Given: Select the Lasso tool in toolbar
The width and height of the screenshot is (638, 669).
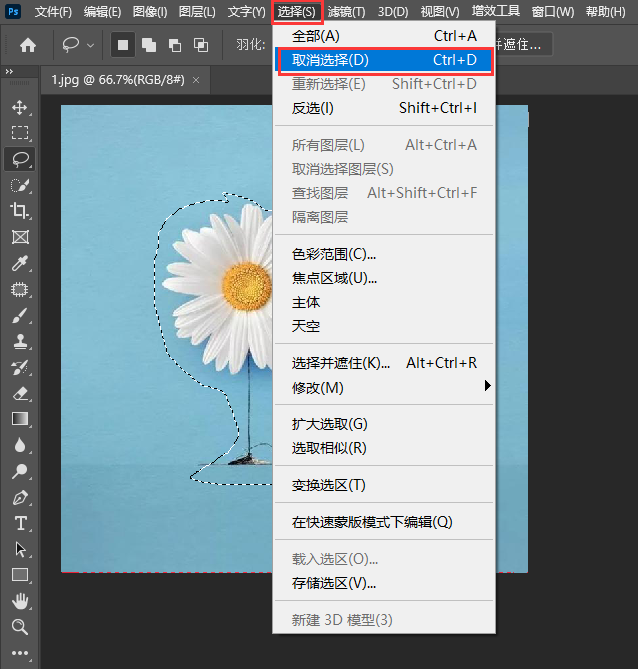Looking at the screenshot, I should pos(20,159).
